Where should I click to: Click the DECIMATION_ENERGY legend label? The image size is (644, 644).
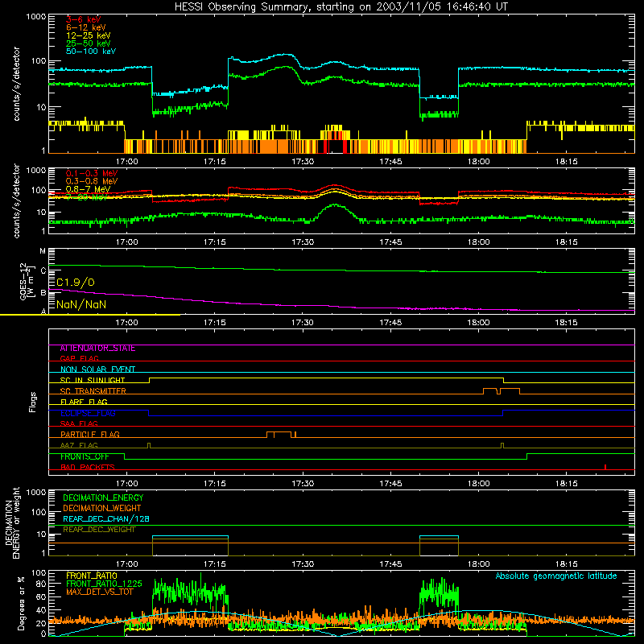pos(103,497)
